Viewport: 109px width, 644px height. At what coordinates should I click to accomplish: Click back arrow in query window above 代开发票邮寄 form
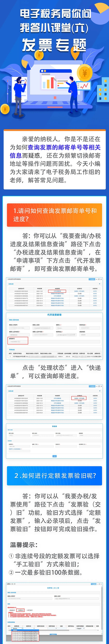[x=100, y=284]
